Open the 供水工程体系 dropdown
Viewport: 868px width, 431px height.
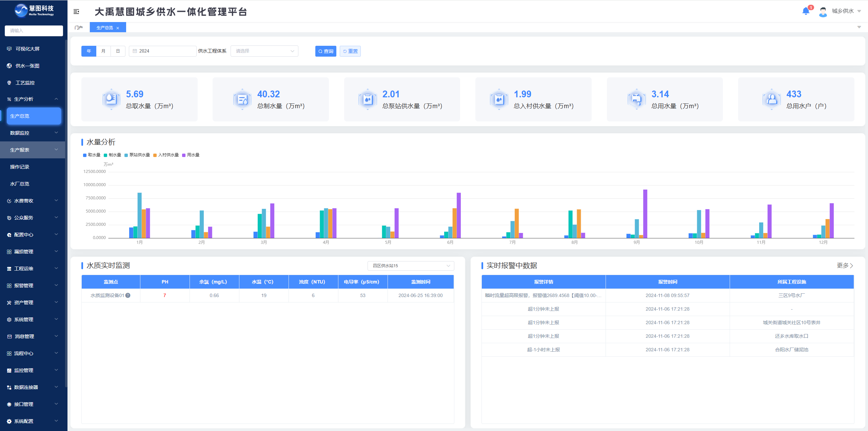coord(264,51)
